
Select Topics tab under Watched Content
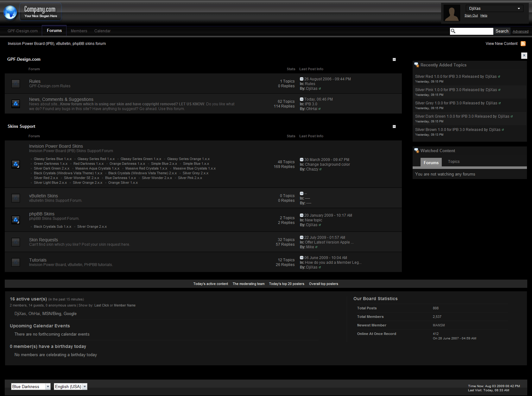click(454, 162)
